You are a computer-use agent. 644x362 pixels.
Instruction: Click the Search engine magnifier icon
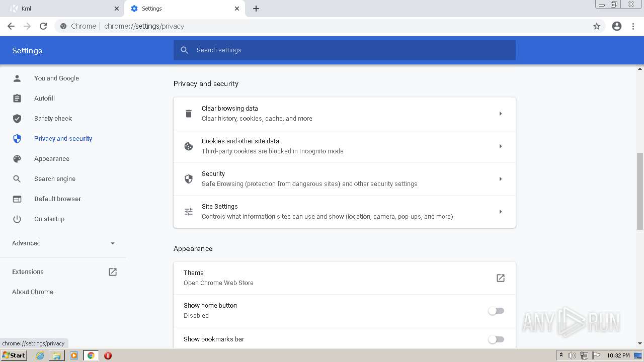click(x=17, y=179)
